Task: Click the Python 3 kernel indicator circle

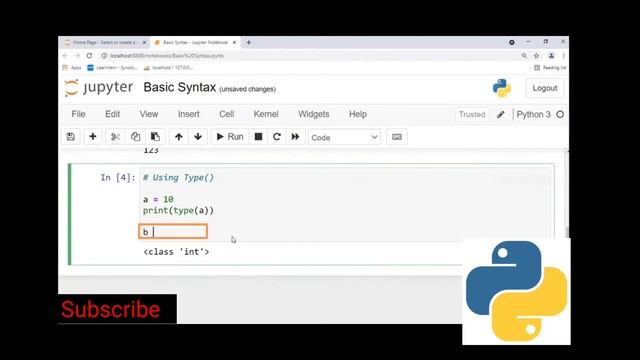Action: click(560, 115)
